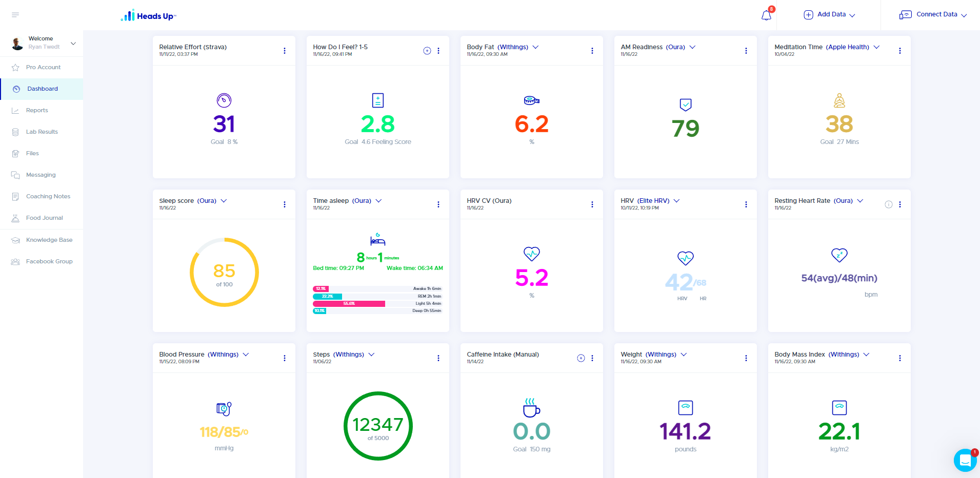Screen dimensions: 980x478
Task: Click the 141.2 pounds weight value
Action: pos(685,431)
